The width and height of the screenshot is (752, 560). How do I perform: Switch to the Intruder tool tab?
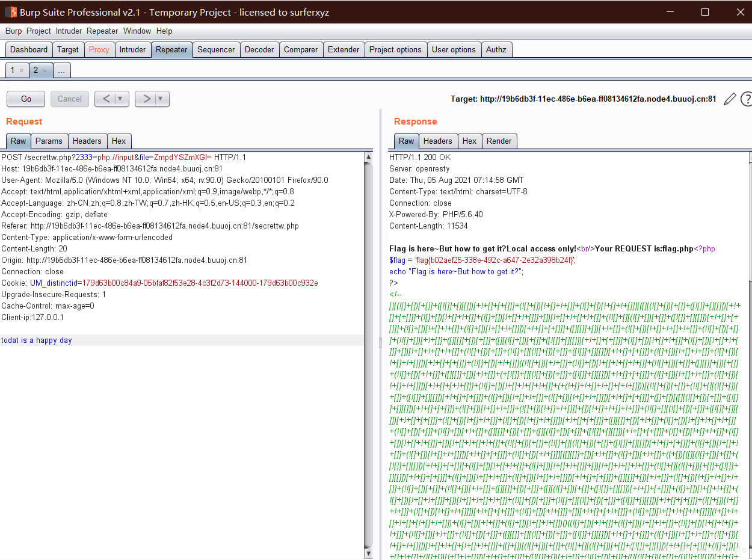[x=133, y=50]
